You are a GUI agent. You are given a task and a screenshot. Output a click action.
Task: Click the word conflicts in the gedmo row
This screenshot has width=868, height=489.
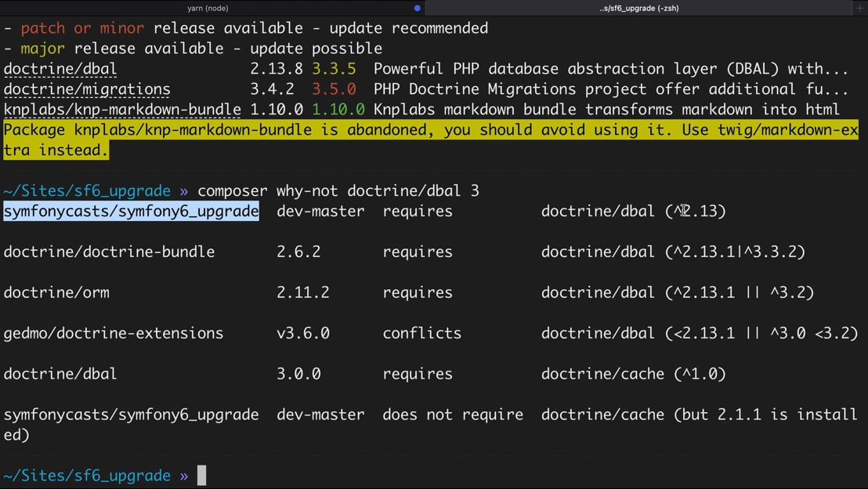click(422, 334)
